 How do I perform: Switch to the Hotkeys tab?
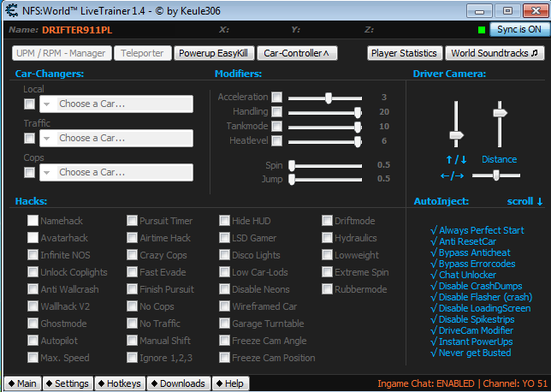coord(120,383)
